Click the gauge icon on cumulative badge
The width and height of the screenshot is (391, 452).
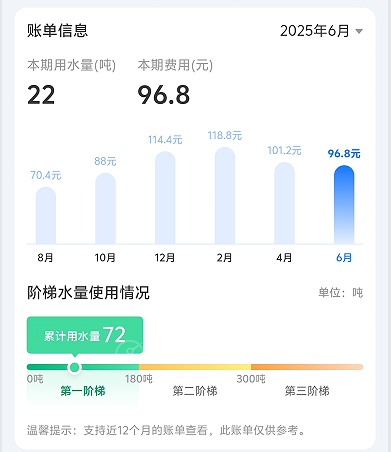coord(130,347)
